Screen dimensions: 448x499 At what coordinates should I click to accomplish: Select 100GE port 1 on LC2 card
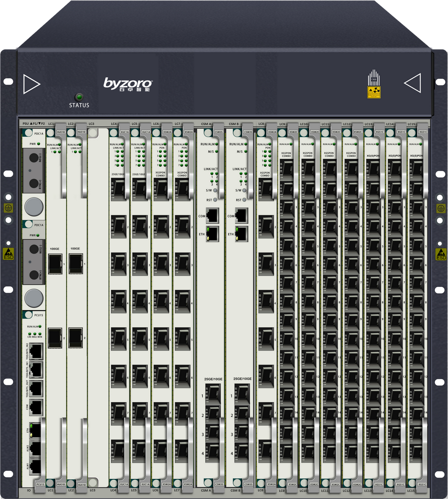[76, 264]
